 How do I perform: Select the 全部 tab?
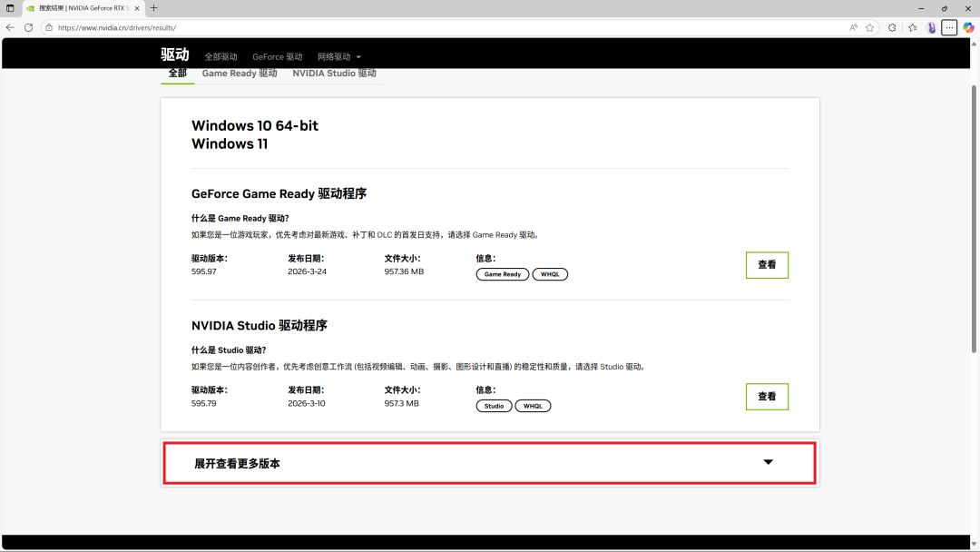point(178,74)
